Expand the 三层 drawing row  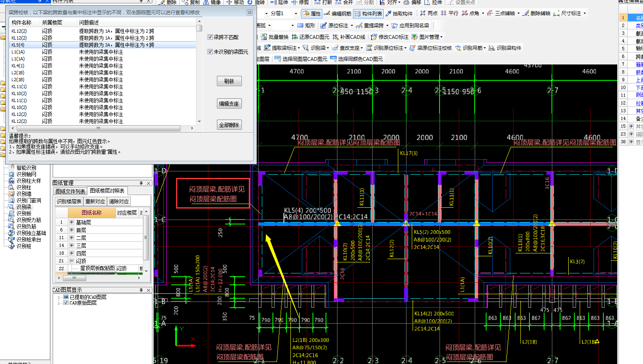coord(71,245)
